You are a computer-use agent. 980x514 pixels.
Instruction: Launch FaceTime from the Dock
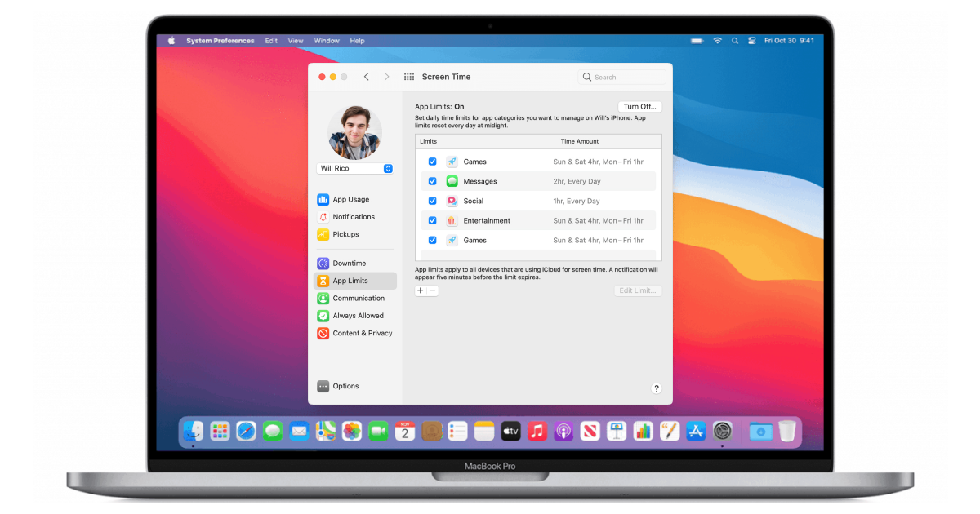(x=378, y=431)
